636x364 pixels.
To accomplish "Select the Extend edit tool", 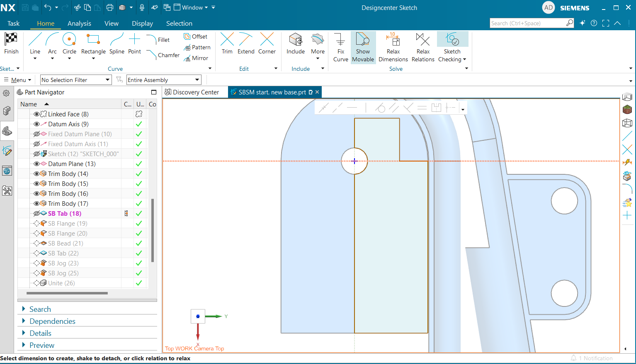I will coord(246,43).
